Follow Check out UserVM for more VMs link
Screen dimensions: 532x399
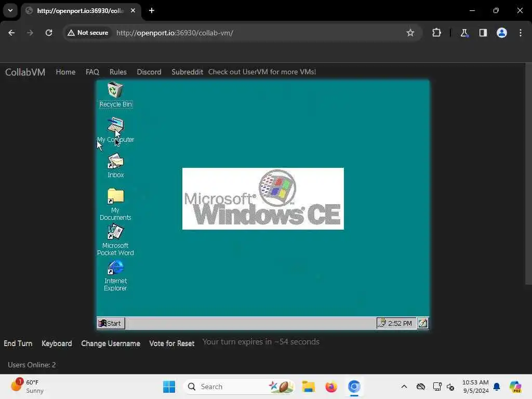[x=262, y=72]
